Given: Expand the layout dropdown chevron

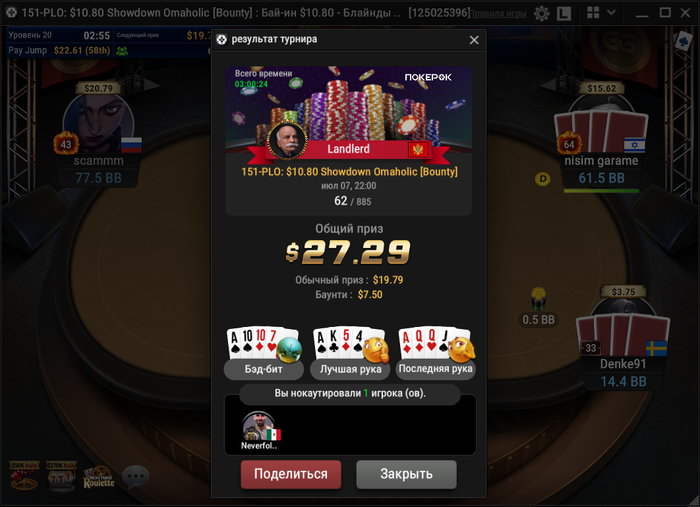Looking at the screenshot, I should 611,12.
